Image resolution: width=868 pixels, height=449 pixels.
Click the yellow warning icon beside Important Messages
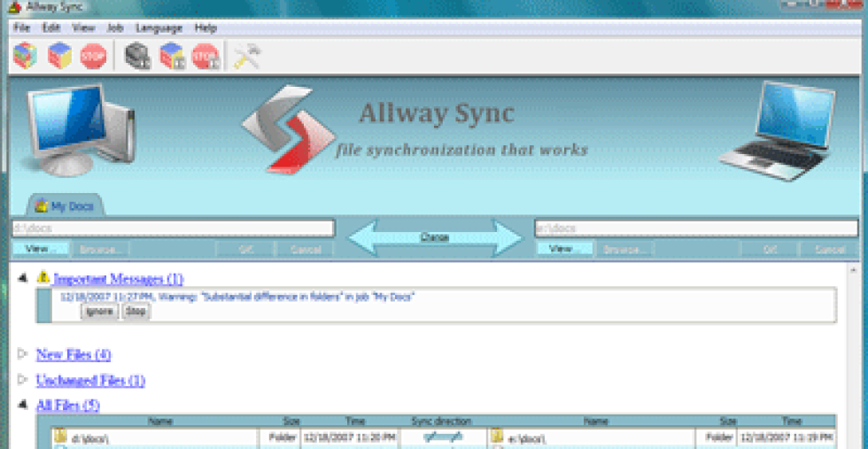(x=43, y=277)
